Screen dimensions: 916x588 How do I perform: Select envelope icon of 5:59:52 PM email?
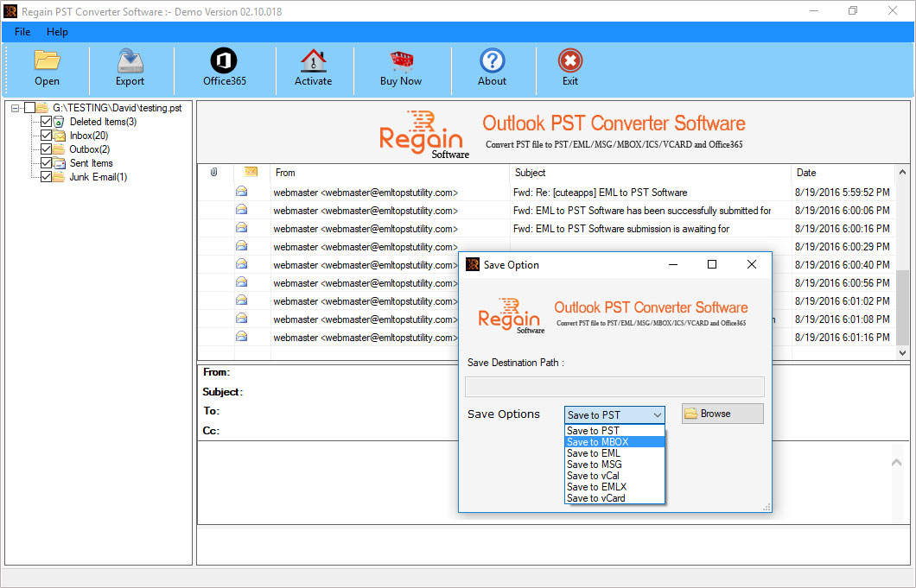(x=241, y=192)
